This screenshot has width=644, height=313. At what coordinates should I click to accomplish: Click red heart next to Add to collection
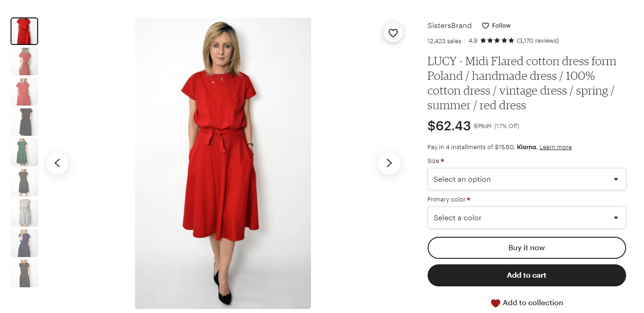(x=495, y=303)
